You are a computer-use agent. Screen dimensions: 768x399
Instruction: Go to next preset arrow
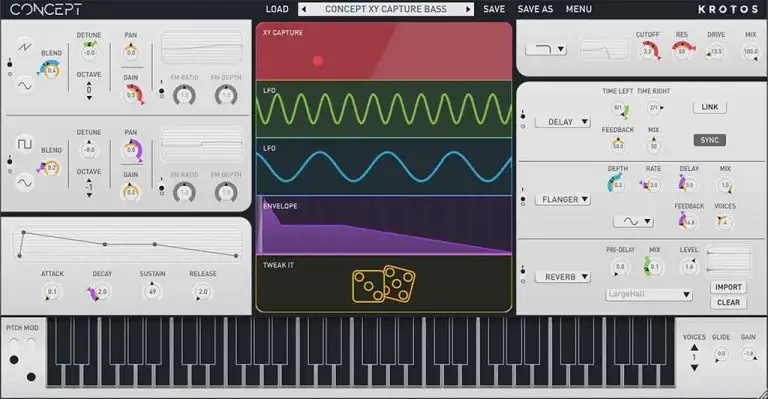(468, 9)
